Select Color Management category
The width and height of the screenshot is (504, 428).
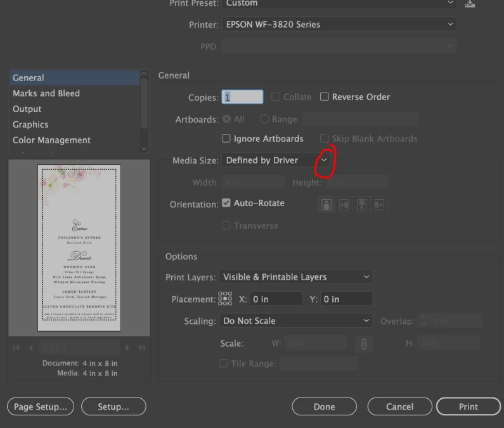[x=75, y=140]
